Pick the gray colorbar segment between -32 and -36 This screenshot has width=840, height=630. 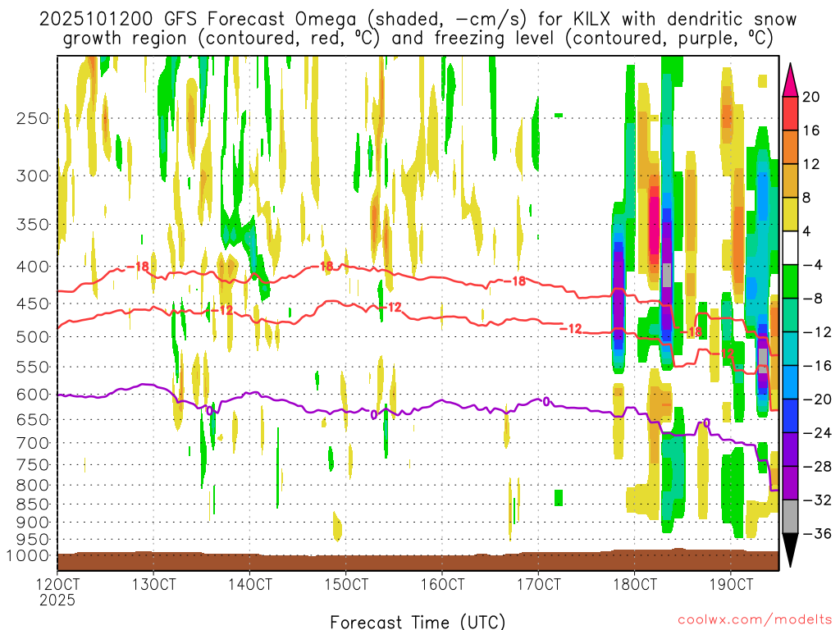pos(792,516)
